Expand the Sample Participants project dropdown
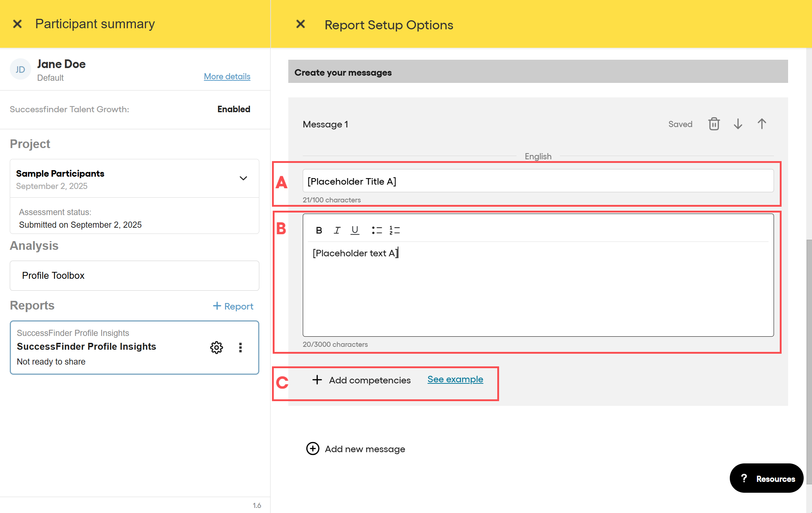 click(243, 178)
